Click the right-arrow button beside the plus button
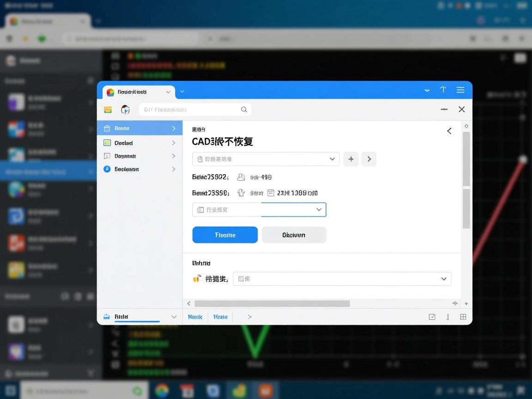 (369, 159)
